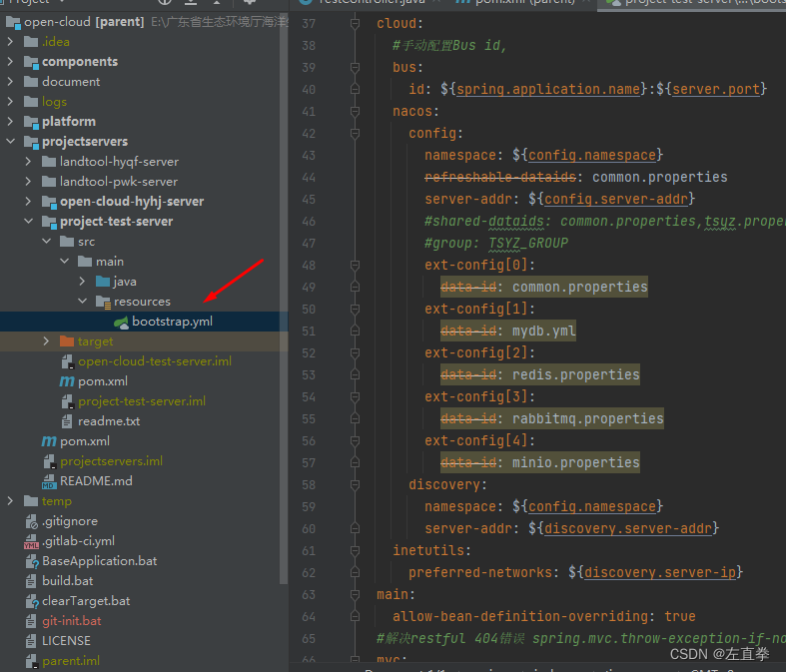The width and height of the screenshot is (786, 672).
Task: Click the components module folder icon
Action: pyautogui.click(x=31, y=62)
